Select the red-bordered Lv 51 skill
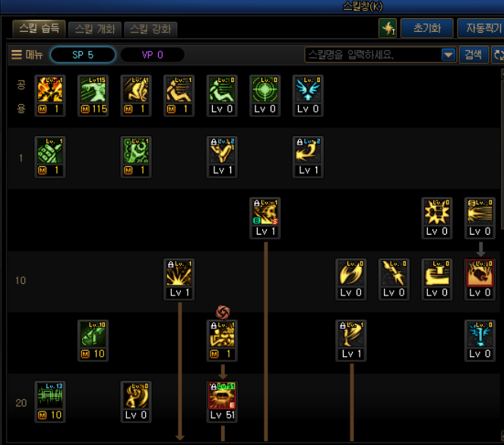The height and width of the screenshot is (445, 504). (x=222, y=402)
